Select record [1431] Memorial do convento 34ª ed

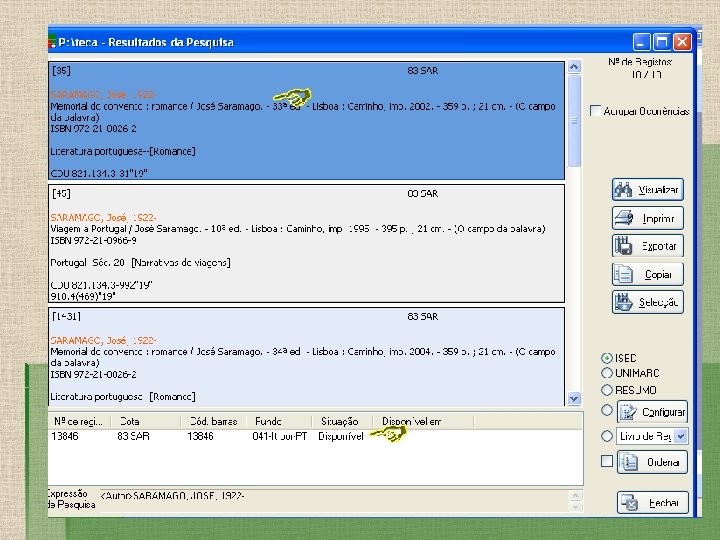click(306, 357)
